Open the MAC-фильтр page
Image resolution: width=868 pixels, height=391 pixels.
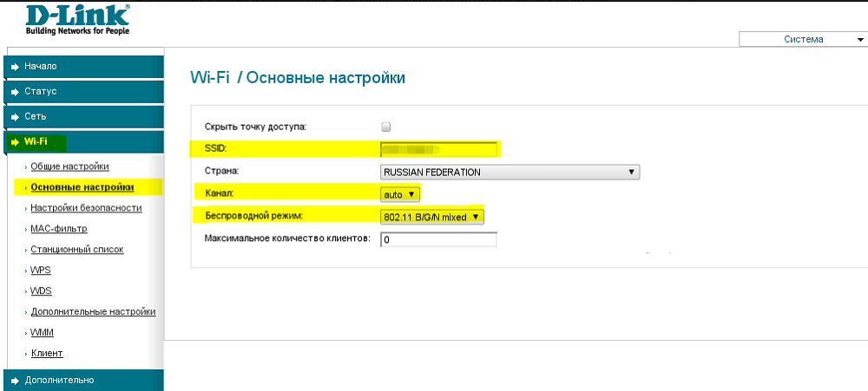pos(59,228)
